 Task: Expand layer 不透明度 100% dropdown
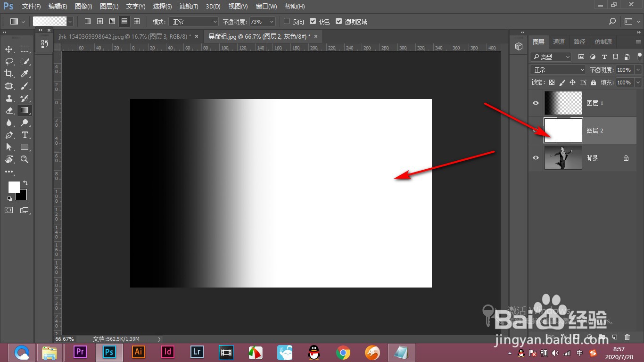pos(638,70)
